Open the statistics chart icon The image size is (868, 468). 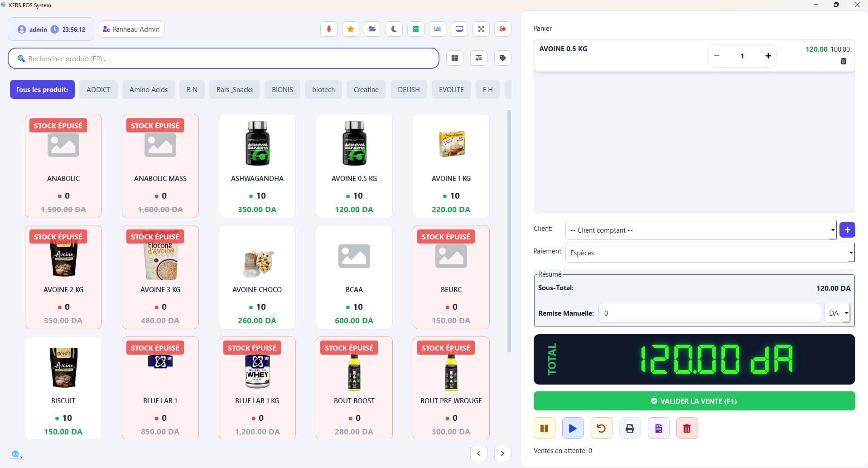(x=437, y=29)
